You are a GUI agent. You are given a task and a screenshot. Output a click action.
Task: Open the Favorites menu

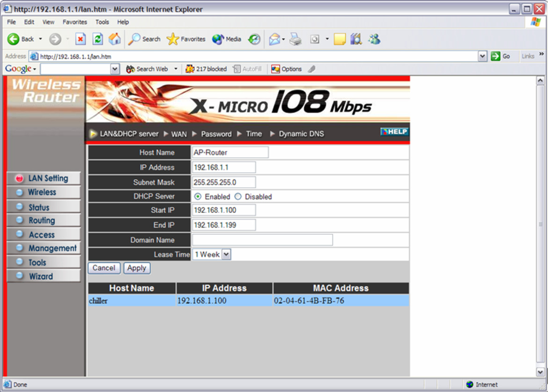(75, 22)
